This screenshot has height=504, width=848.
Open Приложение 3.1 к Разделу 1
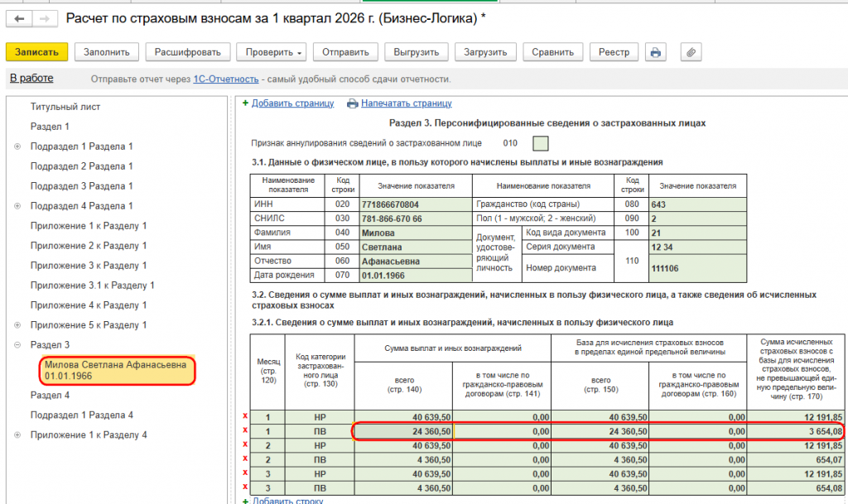[x=93, y=286]
